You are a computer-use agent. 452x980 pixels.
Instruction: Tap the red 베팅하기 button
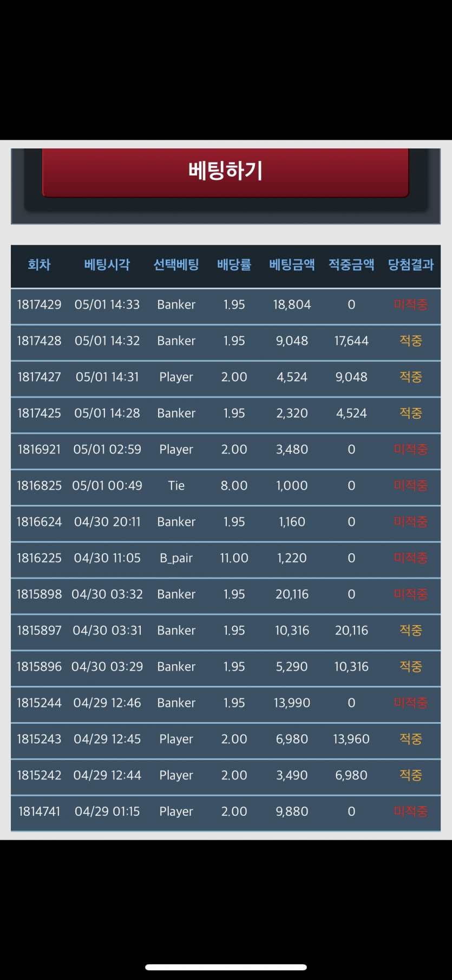click(x=225, y=172)
